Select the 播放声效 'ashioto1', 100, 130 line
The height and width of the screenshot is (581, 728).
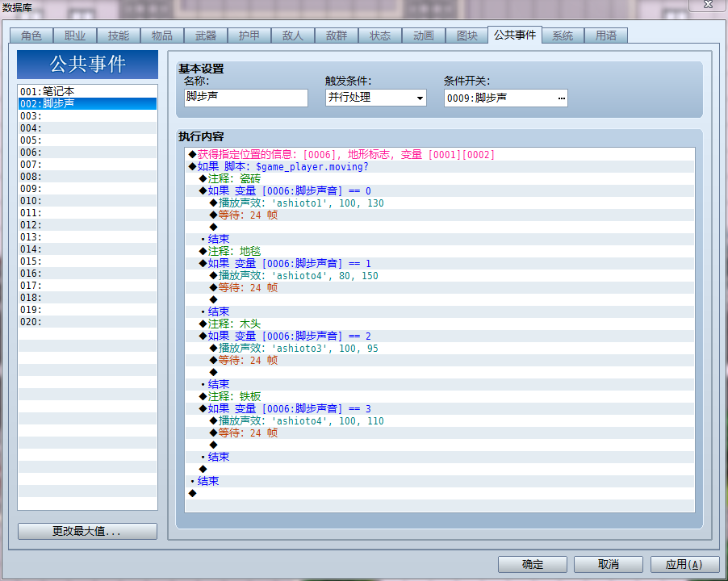pyautogui.click(x=440, y=203)
